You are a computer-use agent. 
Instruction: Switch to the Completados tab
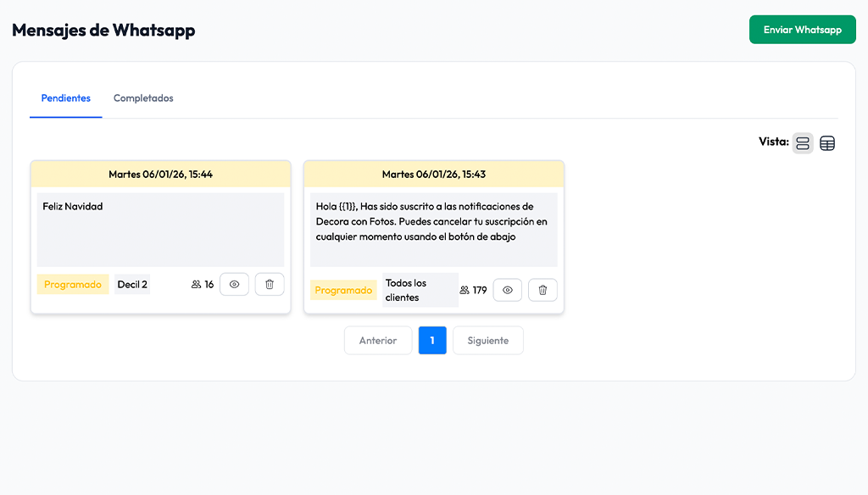[143, 98]
